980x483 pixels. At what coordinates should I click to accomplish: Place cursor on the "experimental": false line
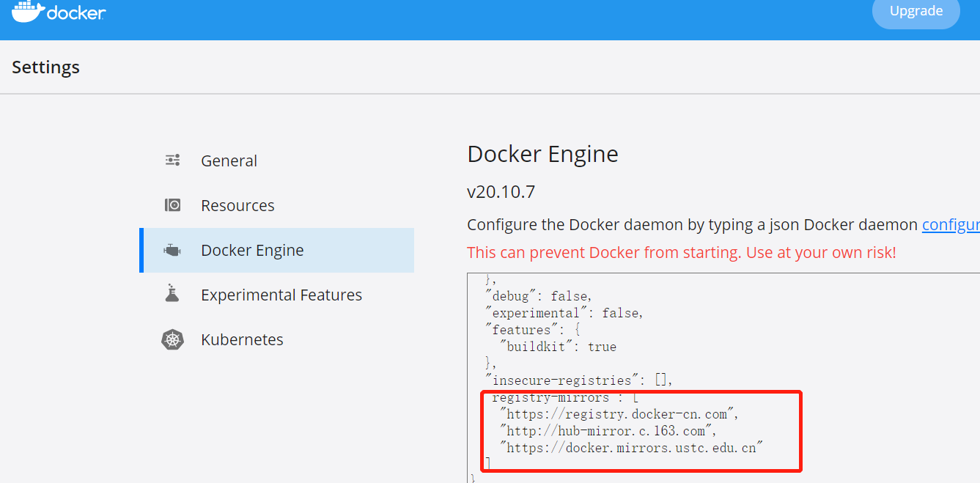click(x=564, y=313)
